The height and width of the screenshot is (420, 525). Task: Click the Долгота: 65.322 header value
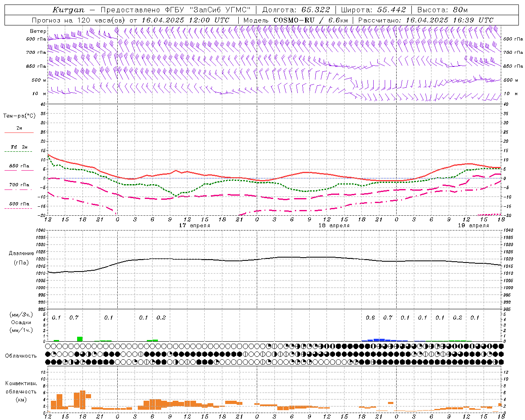coord(295,10)
